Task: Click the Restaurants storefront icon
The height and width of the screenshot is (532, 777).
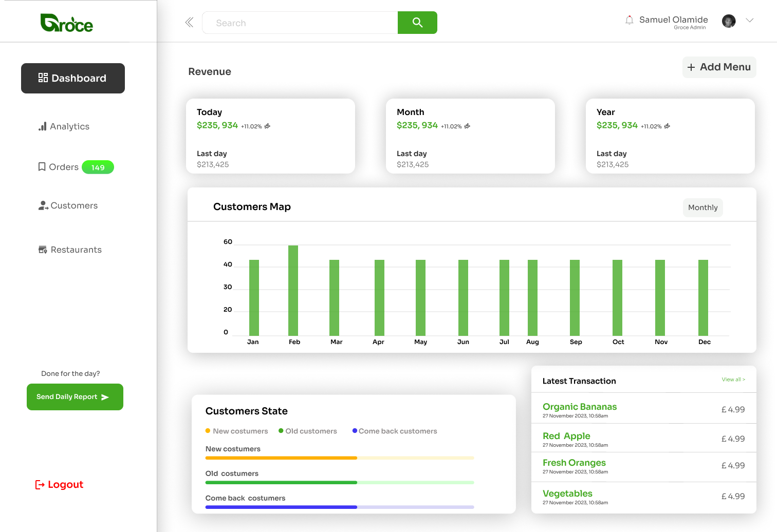Action: tap(43, 250)
